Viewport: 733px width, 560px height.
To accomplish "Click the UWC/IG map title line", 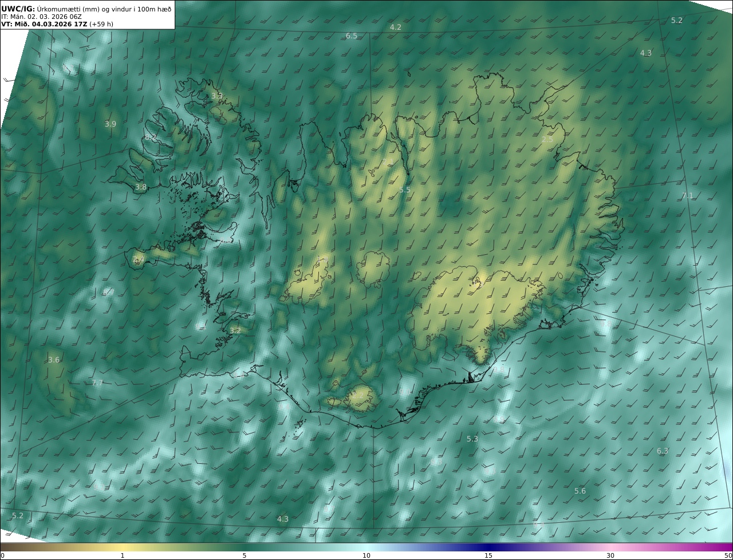I will click(x=86, y=9).
